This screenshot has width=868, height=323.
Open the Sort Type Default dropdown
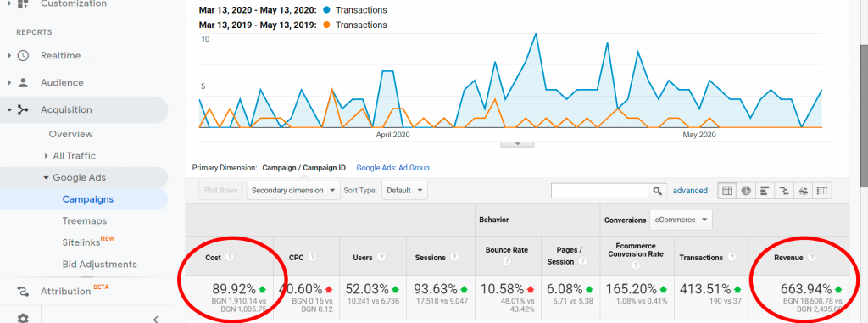click(404, 191)
